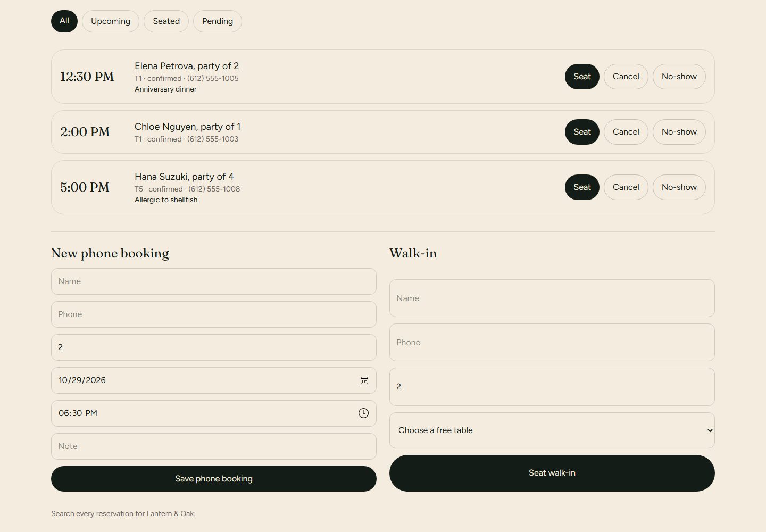766x532 pixels.
Task: Click Chloe Nguyen, party of 1
Action: pyautogui.click(x=187, y=127)
